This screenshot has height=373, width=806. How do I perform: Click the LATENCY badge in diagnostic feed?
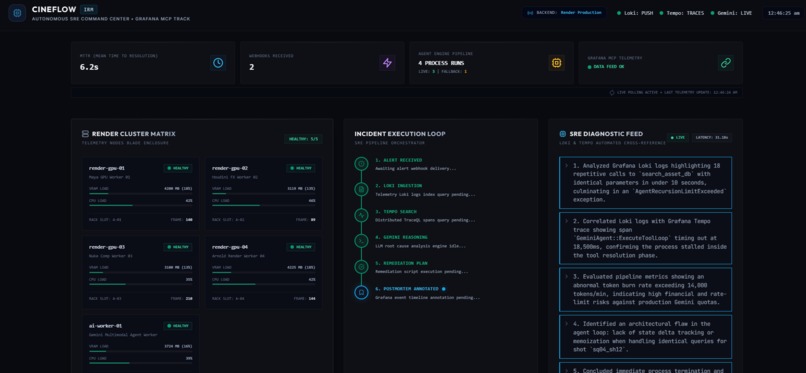[711, 137]
